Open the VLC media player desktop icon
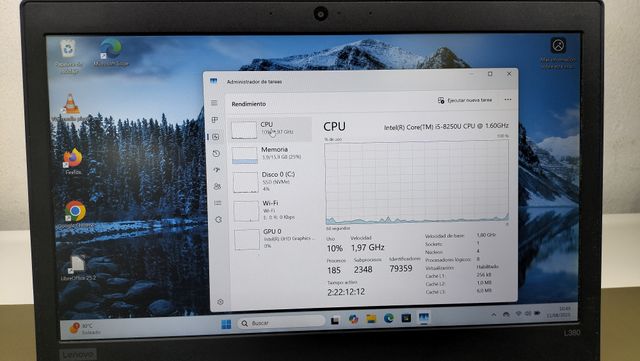 [x=71, y=108]
